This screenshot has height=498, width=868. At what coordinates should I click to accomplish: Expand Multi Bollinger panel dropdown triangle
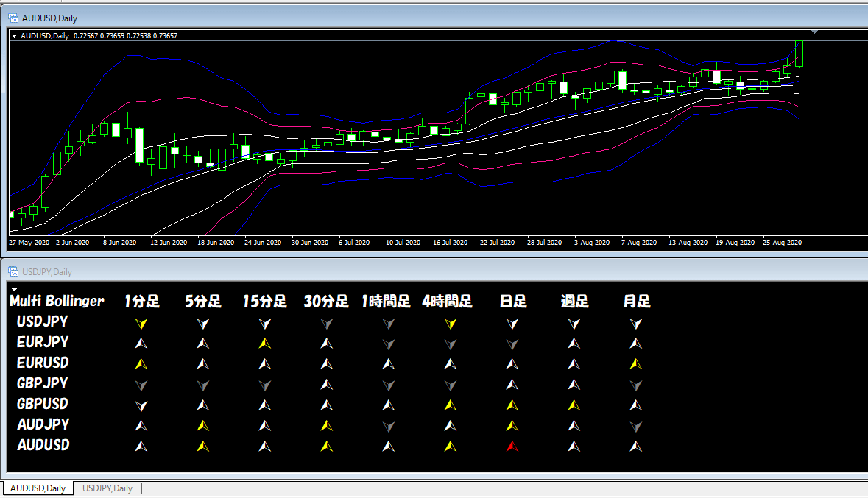click(15, 289)
